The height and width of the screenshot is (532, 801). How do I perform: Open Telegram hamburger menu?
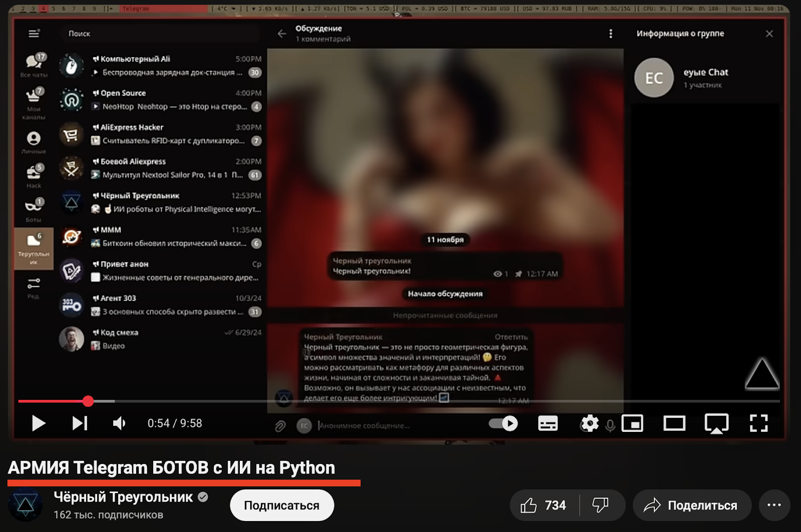pos(34,34)
